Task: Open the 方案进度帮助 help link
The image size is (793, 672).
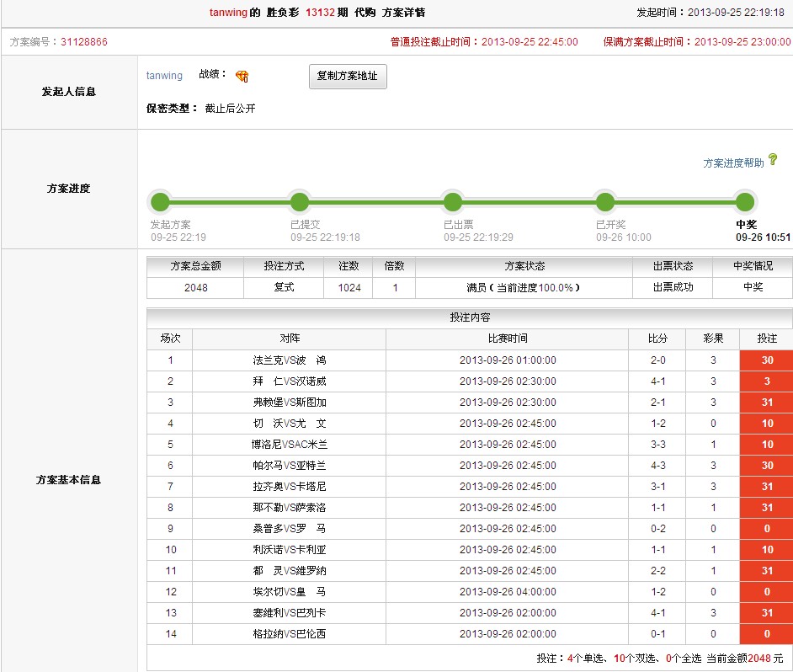Action: tap(733, 163)
